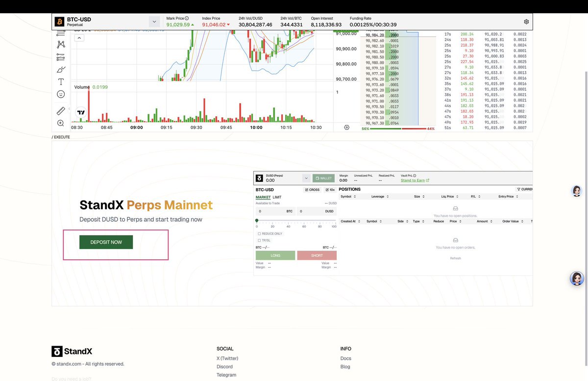Click the BTC amount input field

(x=275, y=211)
